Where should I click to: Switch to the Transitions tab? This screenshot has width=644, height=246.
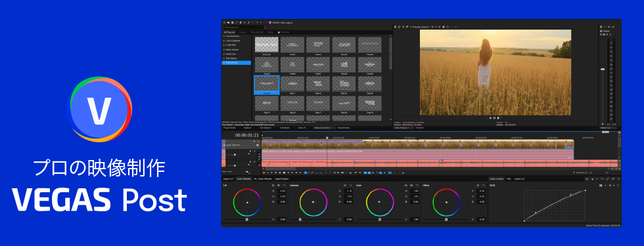point(285,127)
